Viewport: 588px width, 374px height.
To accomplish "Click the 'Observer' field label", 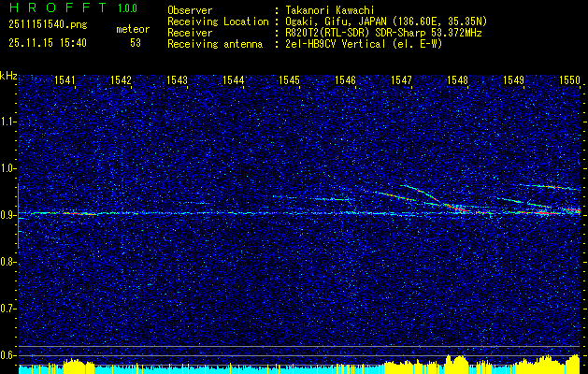I will 190,10.
